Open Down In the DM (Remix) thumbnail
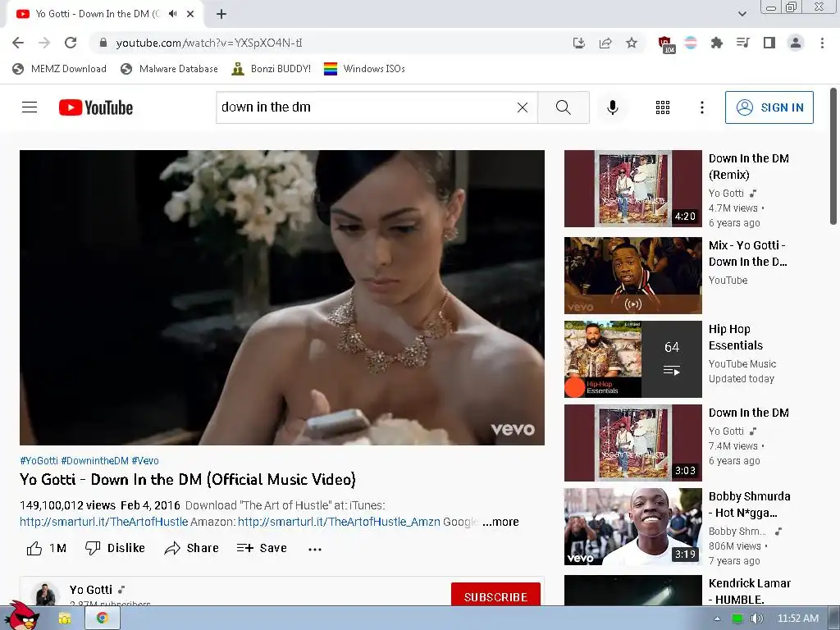The height and width of the screenshot is (630, 840). pyautogui.click(x=632, y=189)
